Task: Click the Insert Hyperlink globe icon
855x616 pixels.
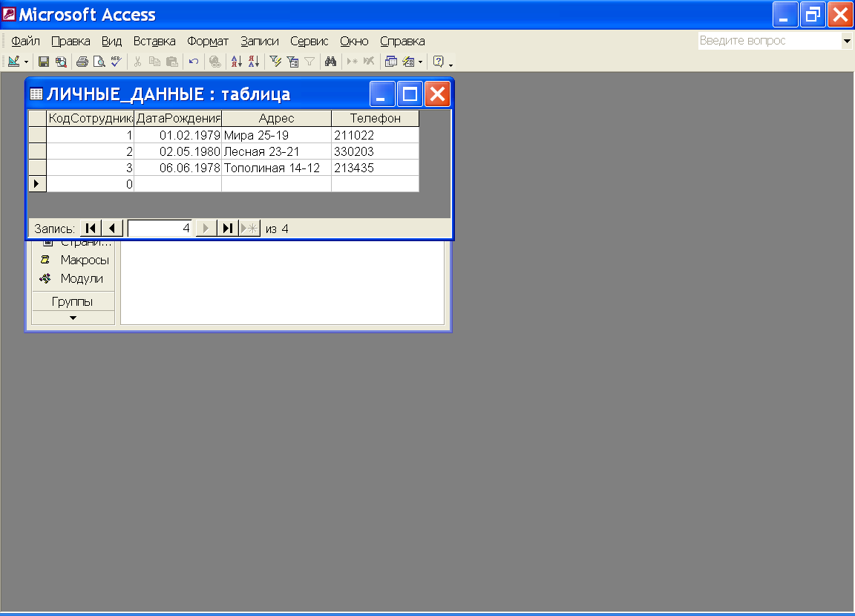Action: 215,62
